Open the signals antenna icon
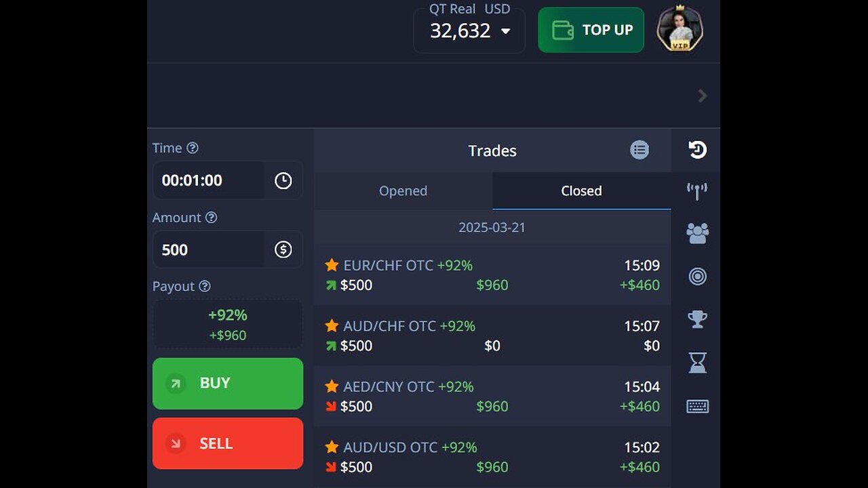 (697, 191)
